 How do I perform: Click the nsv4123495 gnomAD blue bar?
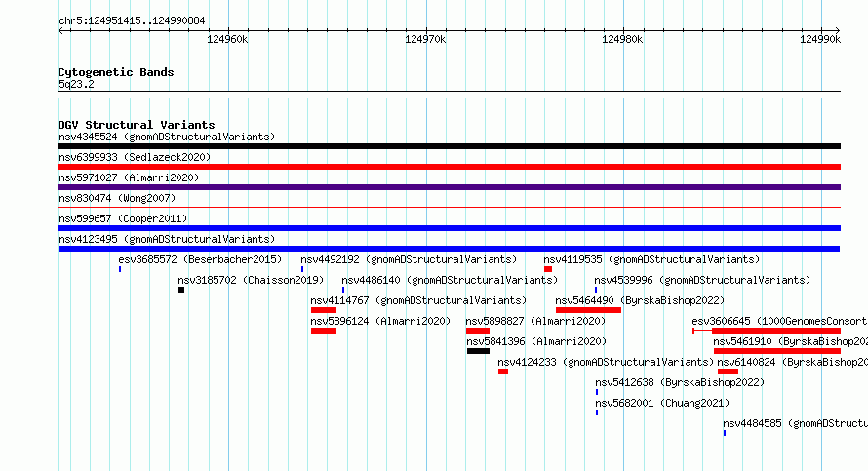[x=449, y=249]
